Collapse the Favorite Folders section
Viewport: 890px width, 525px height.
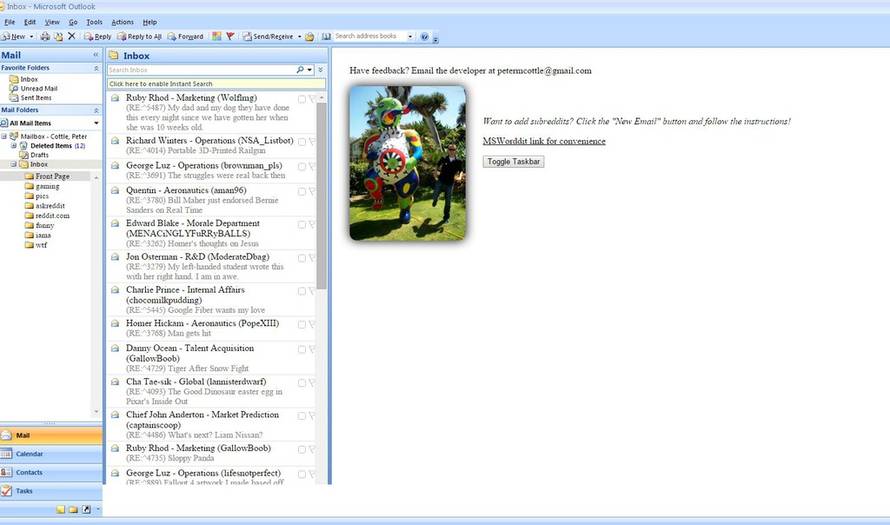tap(96, 68)
